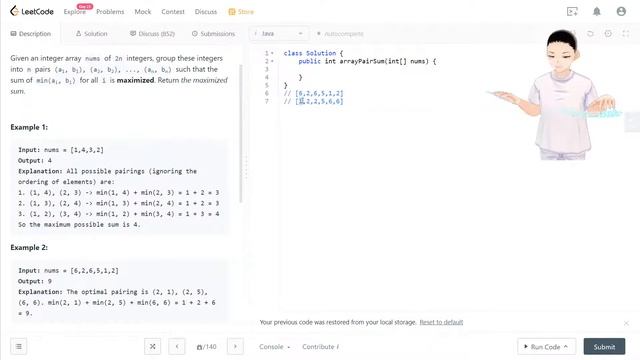640x360 pixels.
Task: Switch to the Solution tab
Action: [92, 33]
